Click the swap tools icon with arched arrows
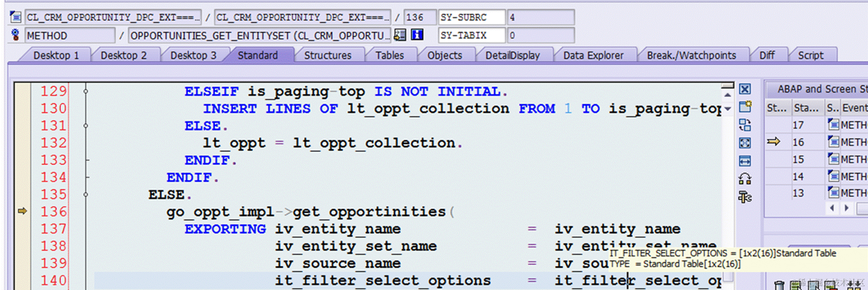This screenshot has height=290, width=868. [745, 179]
